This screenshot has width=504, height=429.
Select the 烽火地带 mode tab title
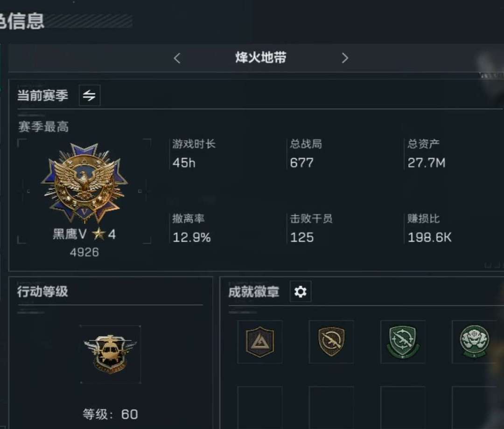pos(261,58)
